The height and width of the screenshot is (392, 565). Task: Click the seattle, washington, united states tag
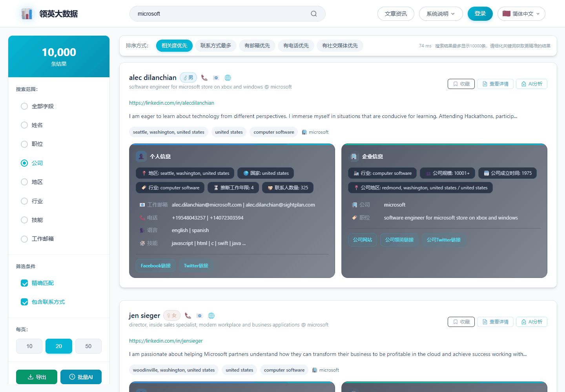click(x=169, y=132)
